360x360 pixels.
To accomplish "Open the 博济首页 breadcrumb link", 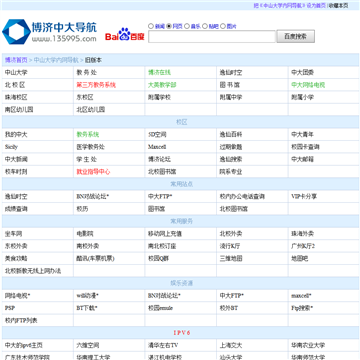I will click(x=16, y=60).
